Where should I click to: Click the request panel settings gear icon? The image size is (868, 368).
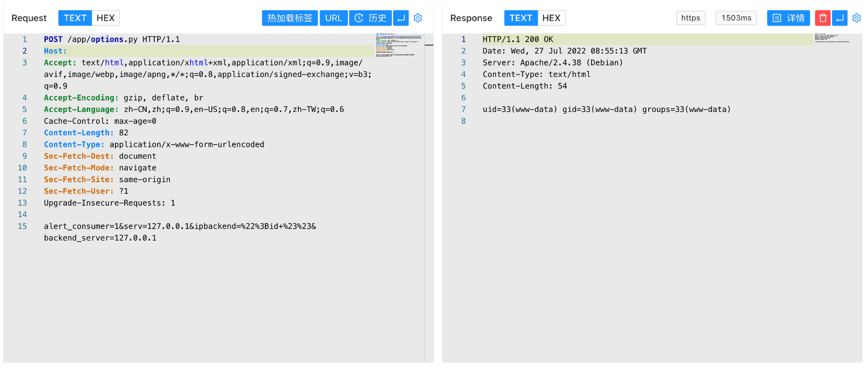(x=418, y=18)
